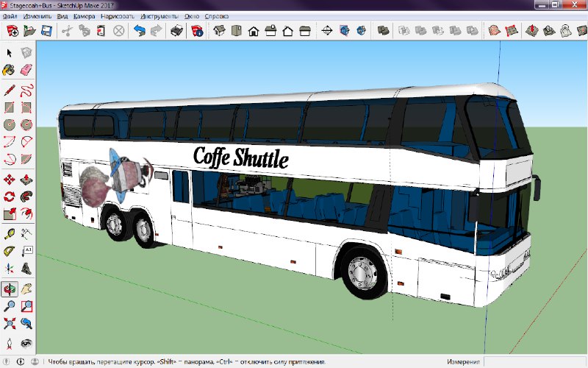Click the Orbit tool

(x=10, y=288)
